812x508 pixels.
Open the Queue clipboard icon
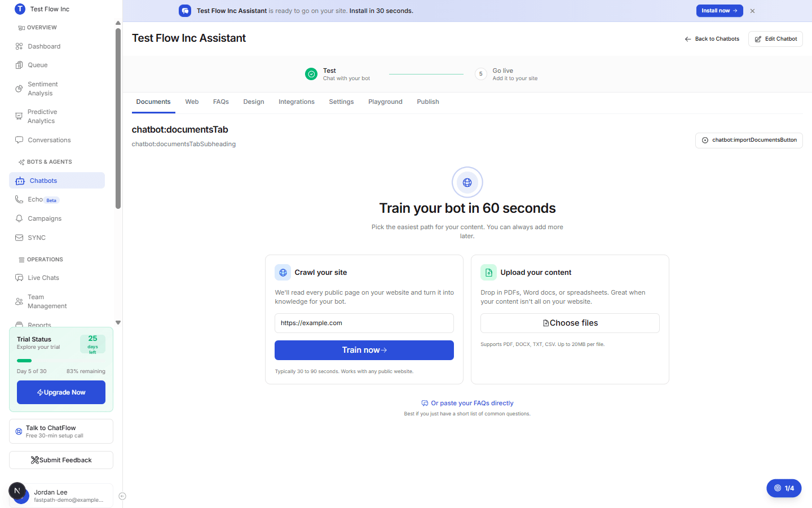[19, 65]
